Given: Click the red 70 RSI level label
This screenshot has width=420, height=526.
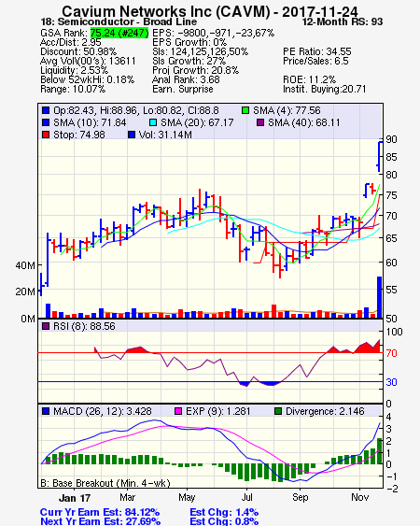Looking at the screenshot, I should tap(391, 353).
